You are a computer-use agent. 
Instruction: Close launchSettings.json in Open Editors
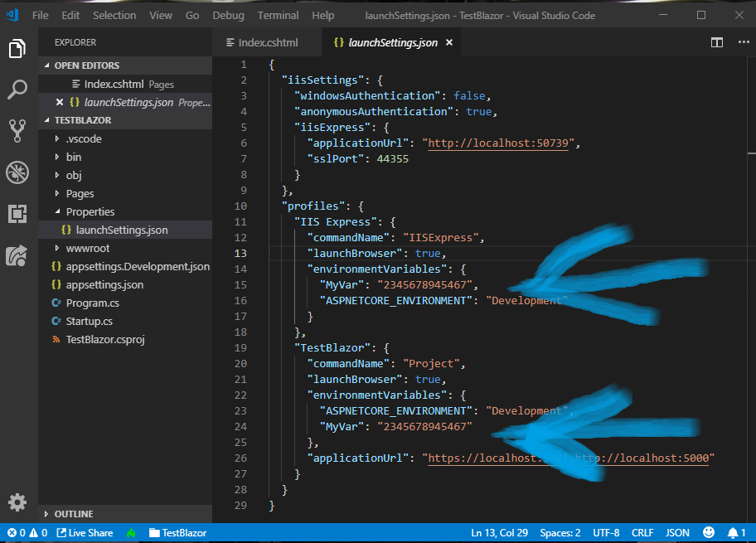point(60,102)
